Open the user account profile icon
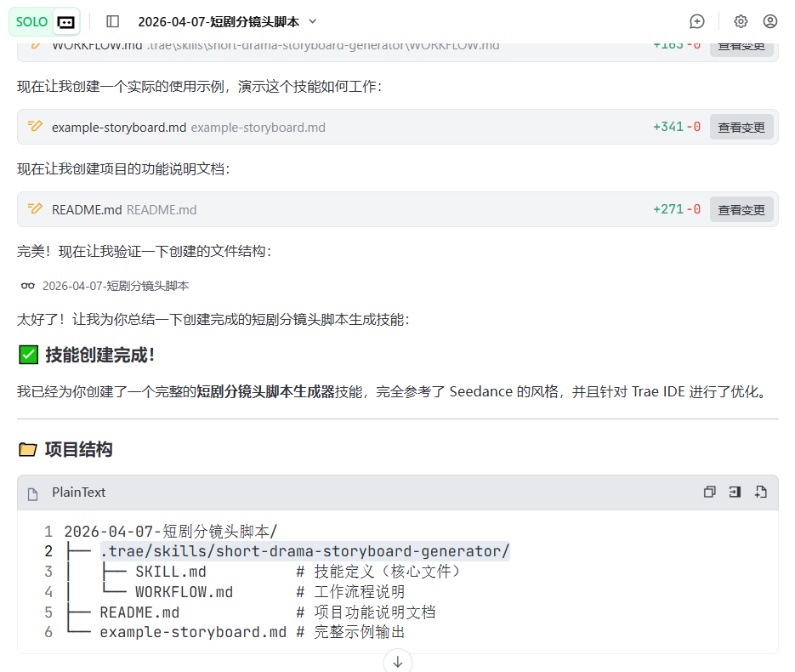 [770, 21]
